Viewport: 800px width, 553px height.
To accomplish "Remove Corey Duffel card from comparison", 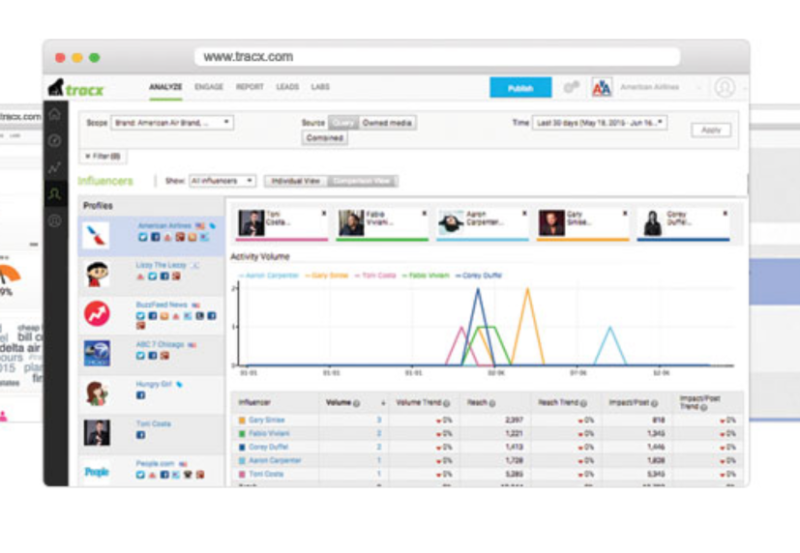I will [x=725, y=213].
